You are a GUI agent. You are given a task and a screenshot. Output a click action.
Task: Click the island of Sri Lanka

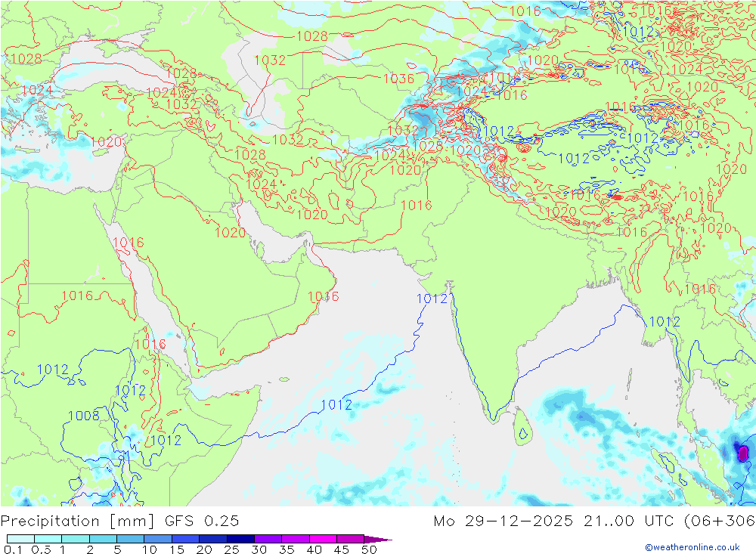(522, 427)
